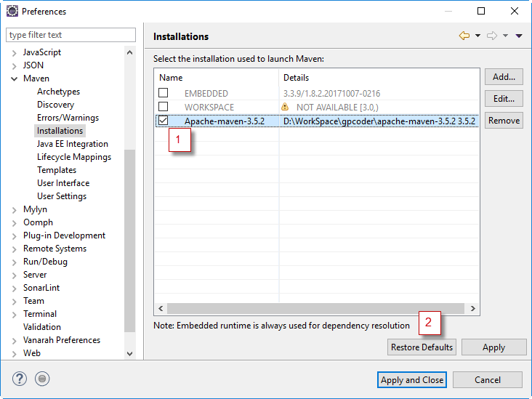Check the WORKSPACE installation checkbox

click(x=164, y=107)
